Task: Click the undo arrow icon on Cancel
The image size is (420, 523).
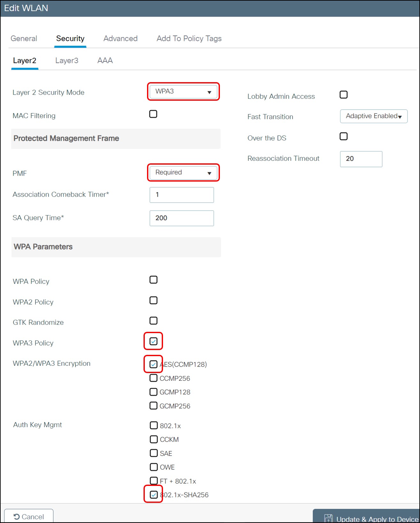Action: point(17,517)
